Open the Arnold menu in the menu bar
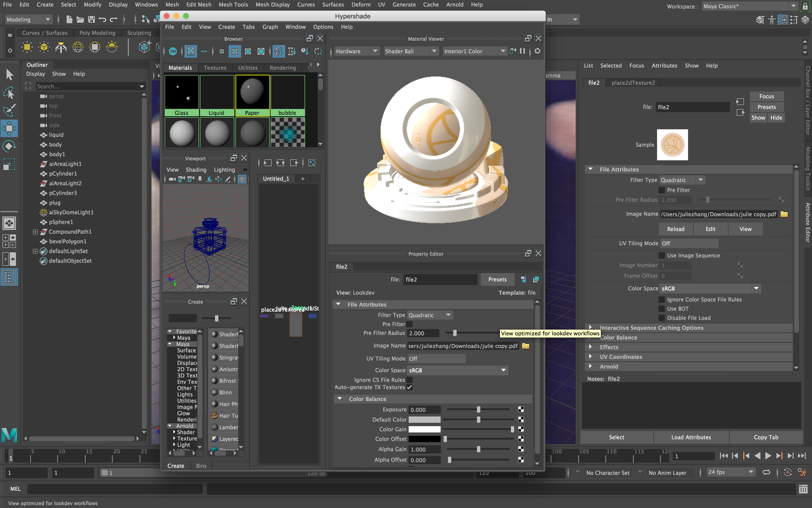The image size is (812, 508). coord(455,4)
